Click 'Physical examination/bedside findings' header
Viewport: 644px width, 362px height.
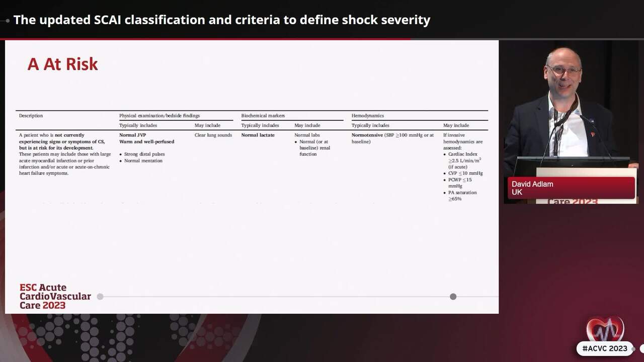click(x=159, y=116)
